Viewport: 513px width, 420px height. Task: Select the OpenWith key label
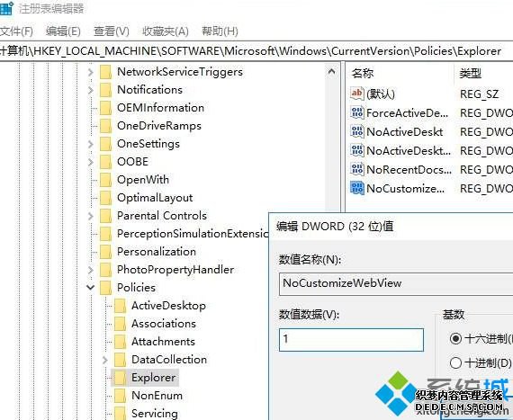(143, 180)
